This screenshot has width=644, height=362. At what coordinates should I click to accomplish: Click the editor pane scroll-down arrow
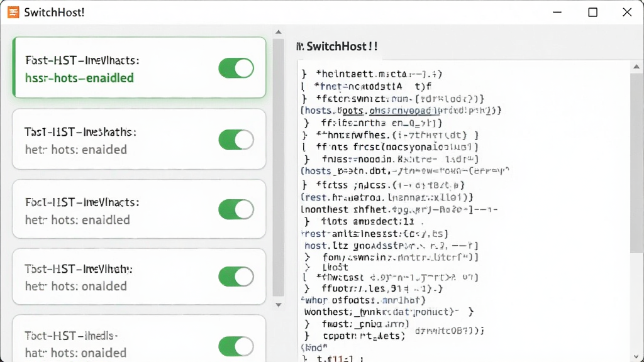pos(636,356)
